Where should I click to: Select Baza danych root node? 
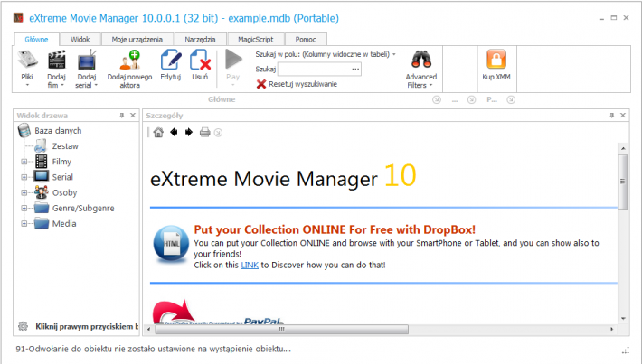coord(58,131)
